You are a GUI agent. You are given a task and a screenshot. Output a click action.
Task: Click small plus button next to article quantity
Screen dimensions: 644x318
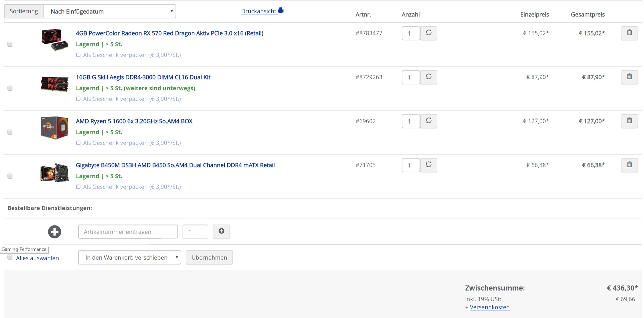[x=221, y=231]
